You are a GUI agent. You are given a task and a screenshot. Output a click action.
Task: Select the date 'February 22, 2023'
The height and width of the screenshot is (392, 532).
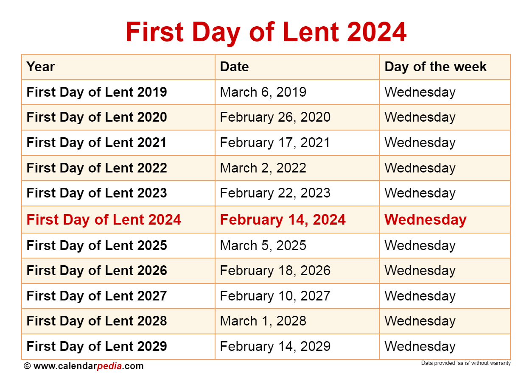click(275, 193)
